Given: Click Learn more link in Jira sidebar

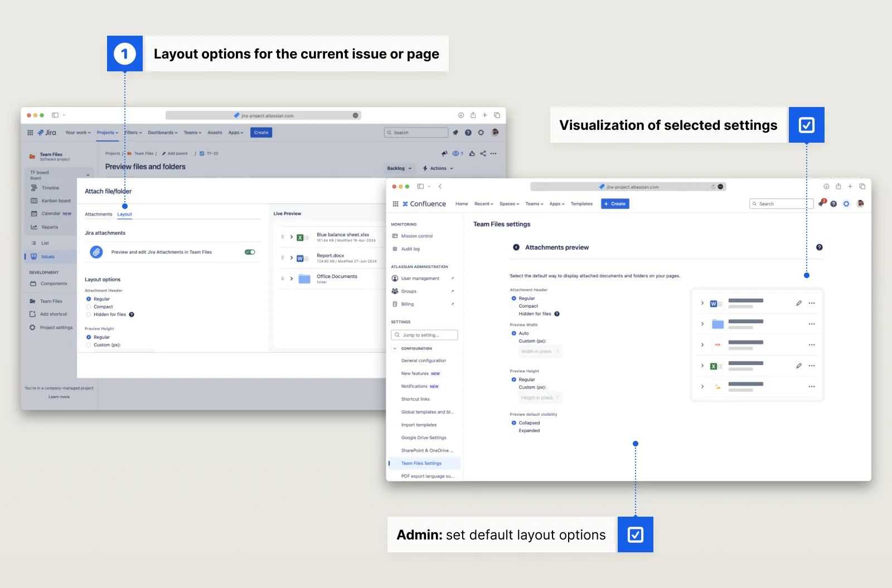Looking at the screenshot, I should pos(59,397).
